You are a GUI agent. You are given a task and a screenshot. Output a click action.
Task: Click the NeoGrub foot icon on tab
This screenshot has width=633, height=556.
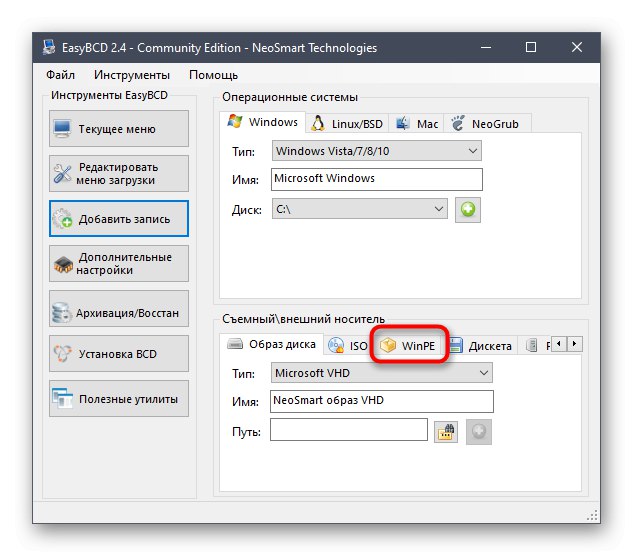(458, 123)
